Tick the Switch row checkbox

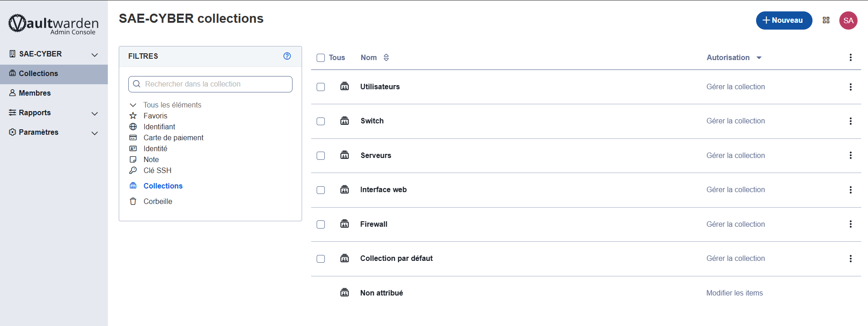[x=321, y=121]
